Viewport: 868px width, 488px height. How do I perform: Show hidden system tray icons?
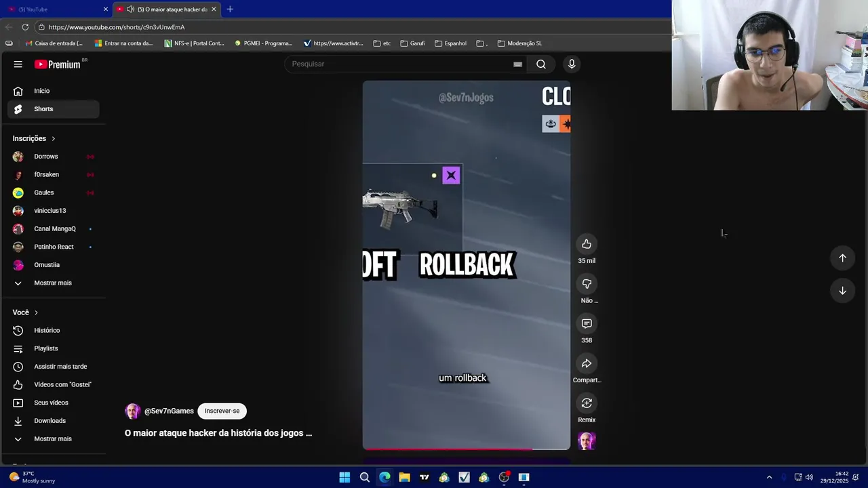[769, 477]
